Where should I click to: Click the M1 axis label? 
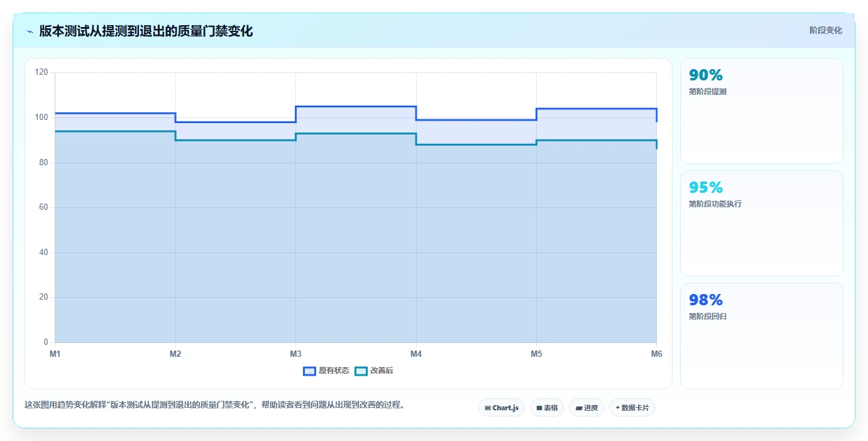(55, 354)
